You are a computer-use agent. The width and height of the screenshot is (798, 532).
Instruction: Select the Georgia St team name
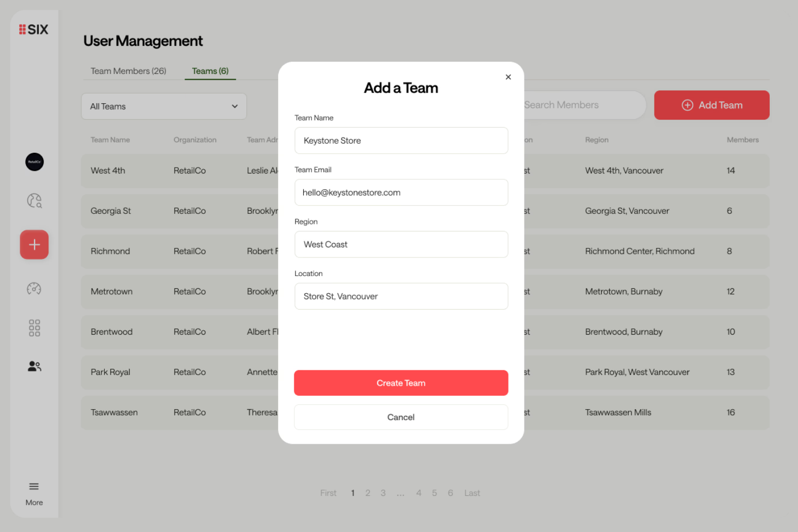111,211
